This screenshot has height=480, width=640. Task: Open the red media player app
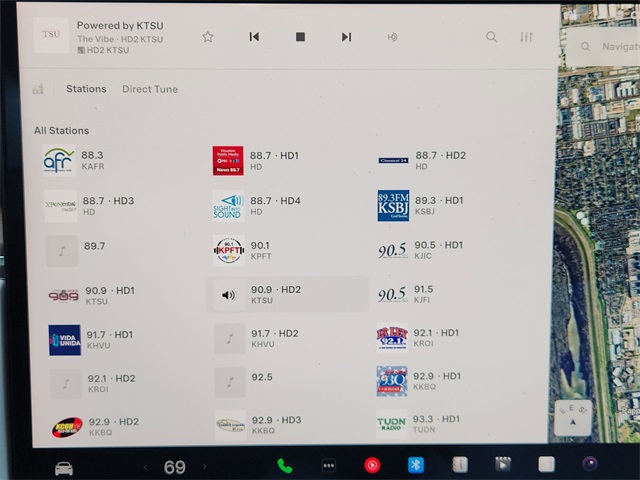(x=372, y=465)
